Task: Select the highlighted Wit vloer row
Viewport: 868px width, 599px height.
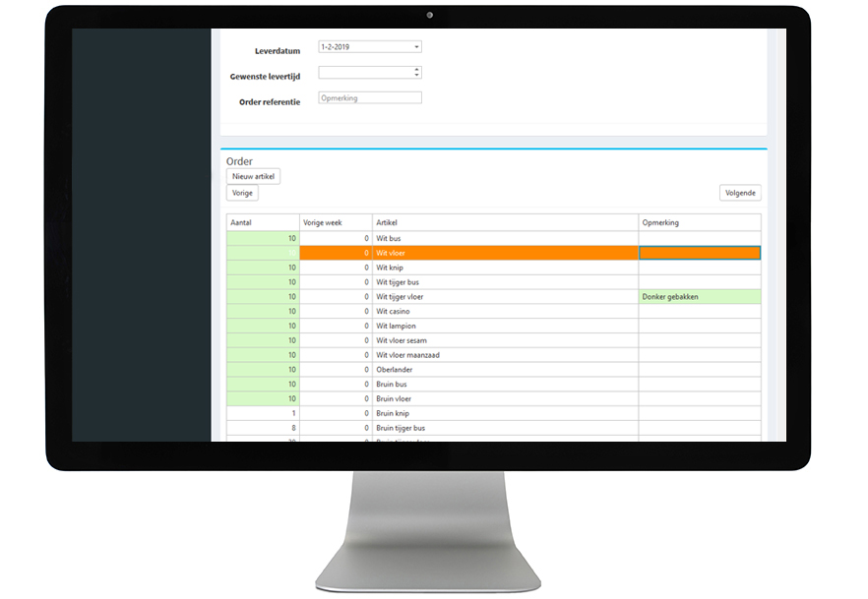Action: 494,253
